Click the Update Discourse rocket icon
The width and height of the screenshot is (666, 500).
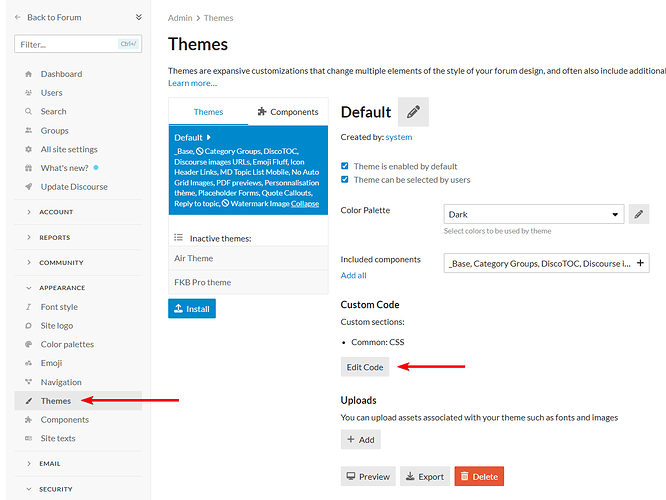tap(28, 186)
